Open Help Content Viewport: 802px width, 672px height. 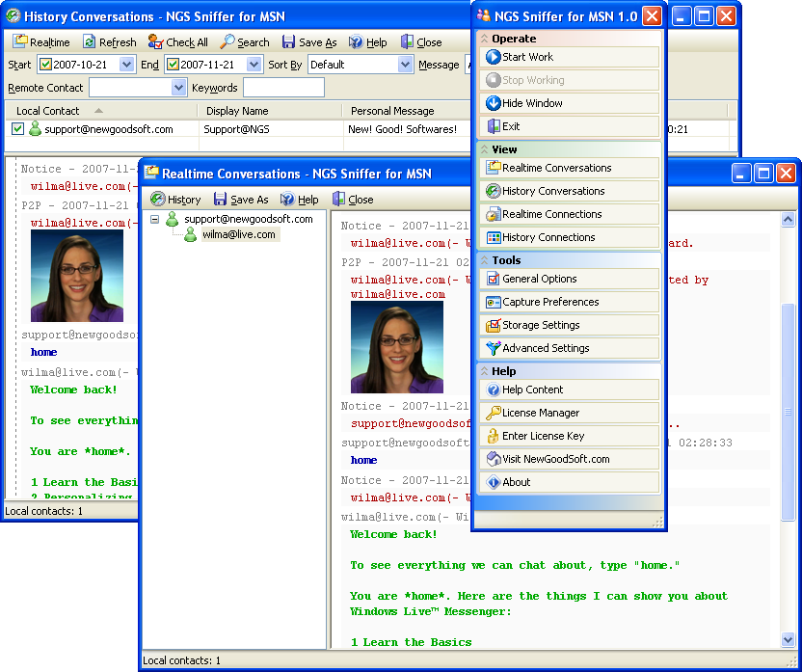click(x=570, y=390)
